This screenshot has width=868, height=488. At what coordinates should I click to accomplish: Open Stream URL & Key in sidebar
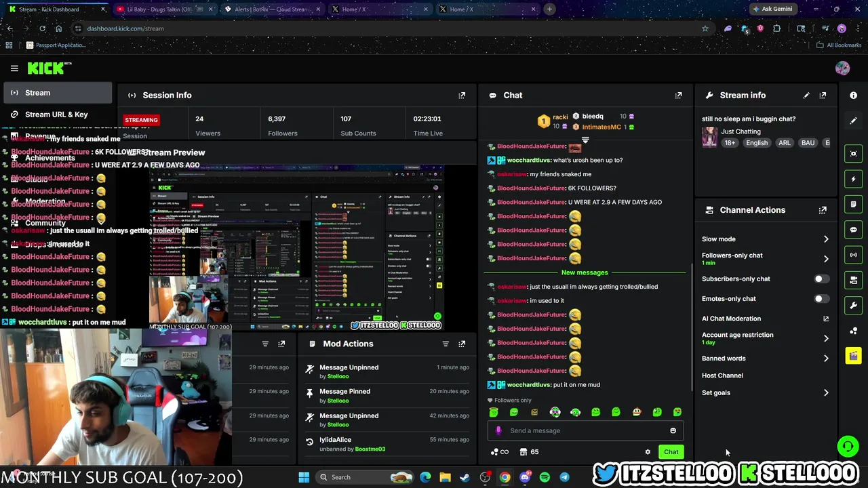(58, 115)
